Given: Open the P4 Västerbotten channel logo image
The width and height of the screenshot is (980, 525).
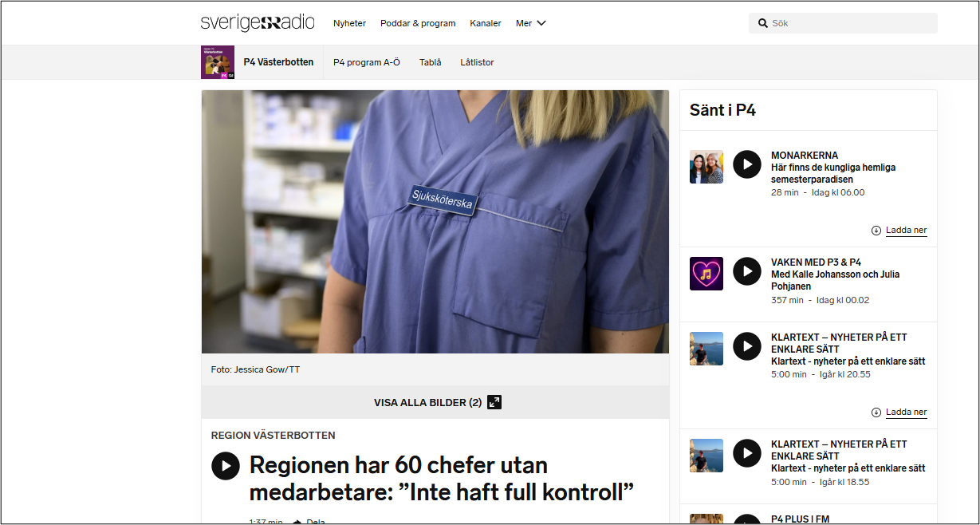Looking at the screenshot, I should [218, 62].
